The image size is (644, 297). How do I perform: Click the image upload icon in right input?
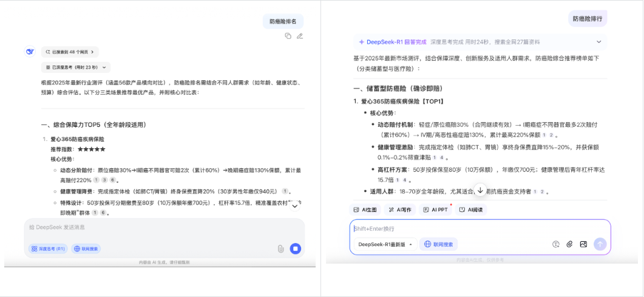coord(583,244)
